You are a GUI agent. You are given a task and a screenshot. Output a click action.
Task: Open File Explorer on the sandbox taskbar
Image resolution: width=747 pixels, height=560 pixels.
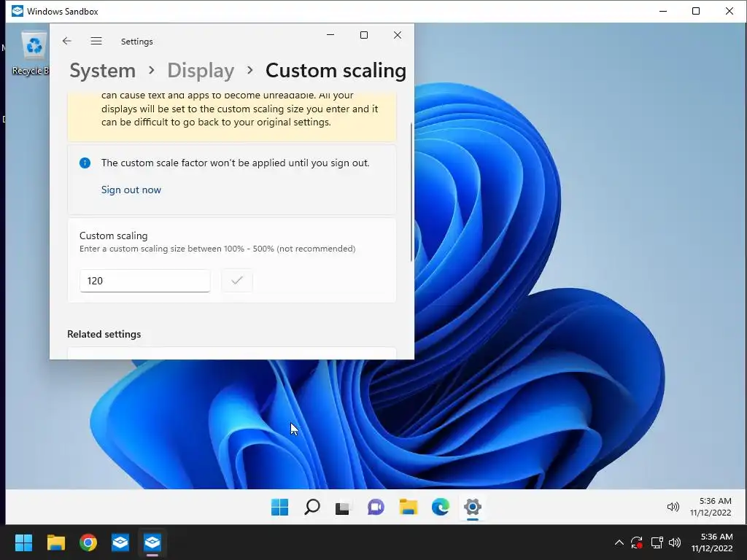coord(409,507)
